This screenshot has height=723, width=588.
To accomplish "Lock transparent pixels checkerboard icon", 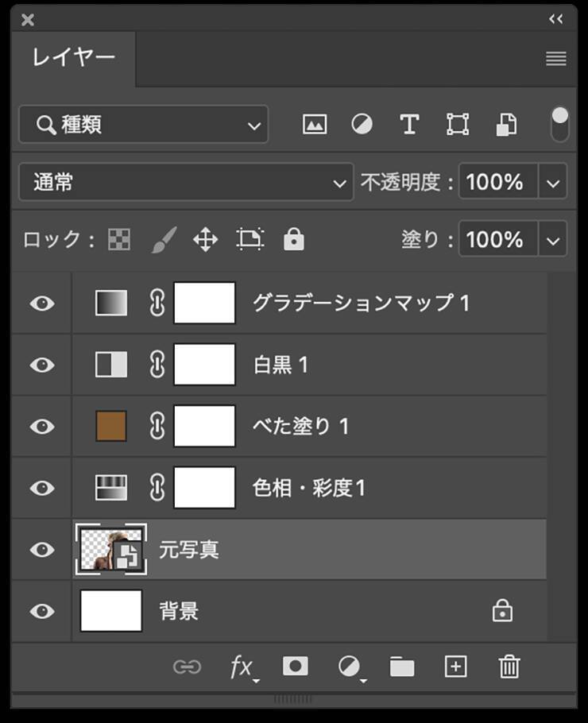I will tap(119, 240).
